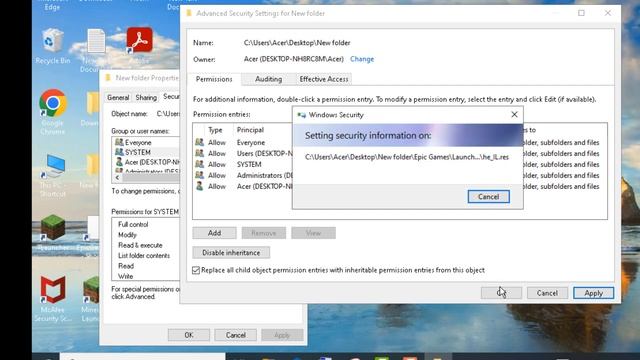Image resolution: width=640 pixels, height=360 pixels.
Task: Select the SYSTEM permission entry row
Action: (400, 164)
